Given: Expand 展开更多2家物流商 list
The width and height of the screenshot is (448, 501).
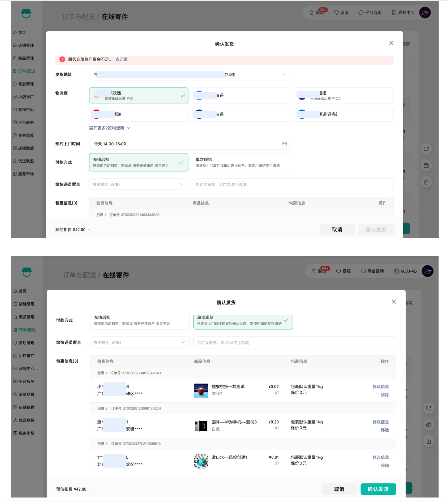Looking at the screenshot, I should point(109,128).
